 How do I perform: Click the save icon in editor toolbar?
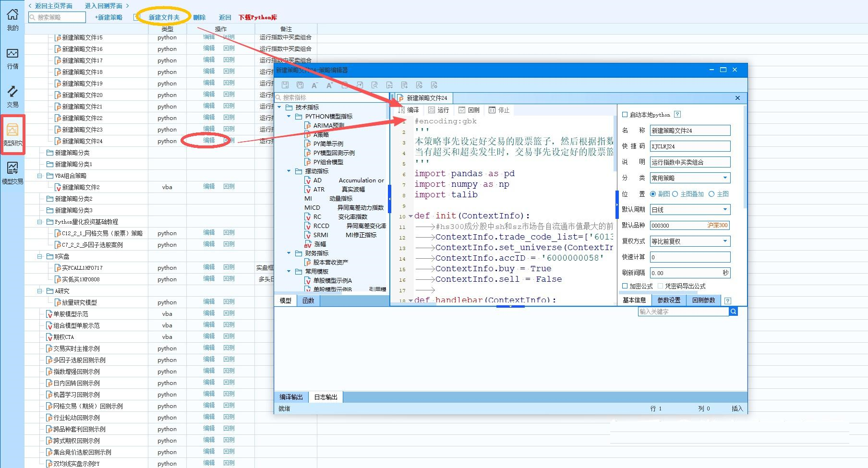pos(285,85)
